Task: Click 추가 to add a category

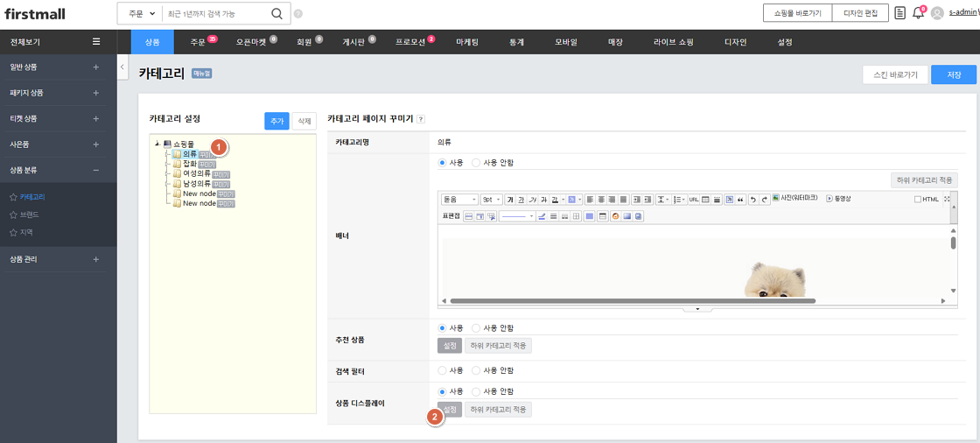Action: pyautogui.click(x=276, y=122)
